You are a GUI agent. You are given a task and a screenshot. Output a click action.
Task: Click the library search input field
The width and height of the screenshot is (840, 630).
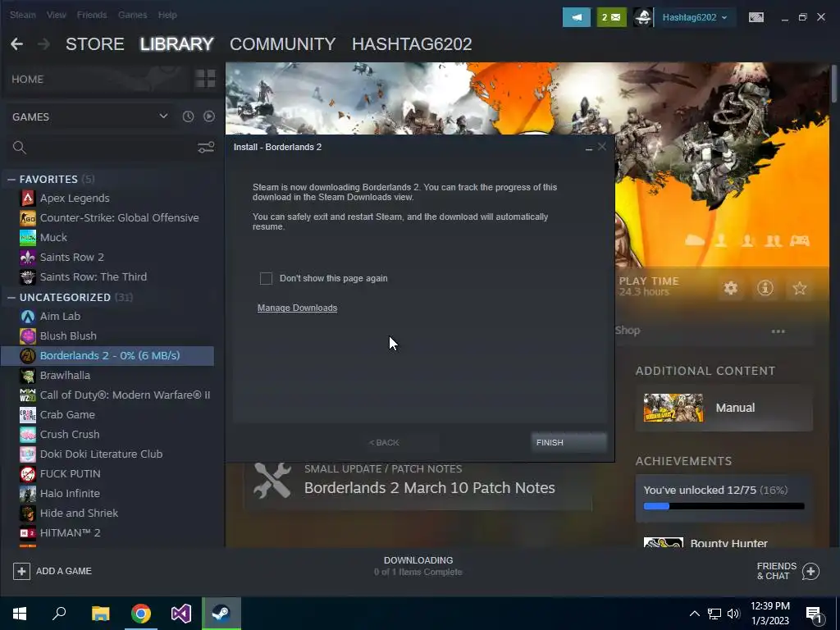pos(110,148)
